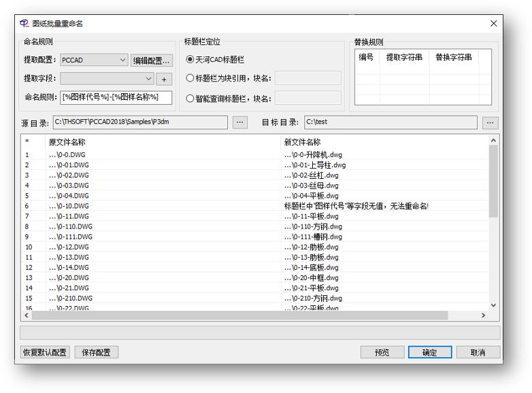Click new name 0-01-上导柱.dwg
Viewport: 532px width, 393px height.
[x=315, y=165]
